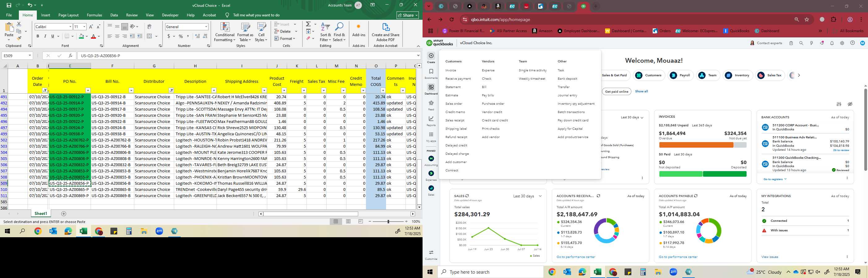Open the Data ribbon tab
Screen dimensions: 868x278
pyautogui.click(x=114, y=15)
